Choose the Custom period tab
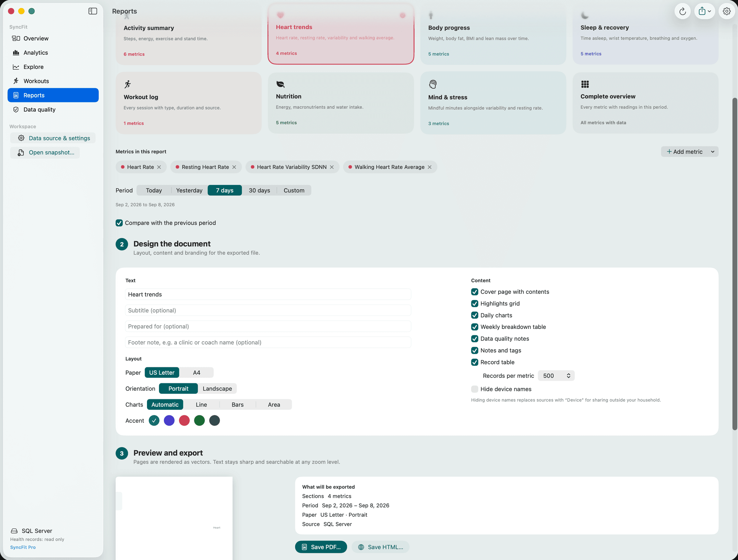 click(x=294, y=191)
